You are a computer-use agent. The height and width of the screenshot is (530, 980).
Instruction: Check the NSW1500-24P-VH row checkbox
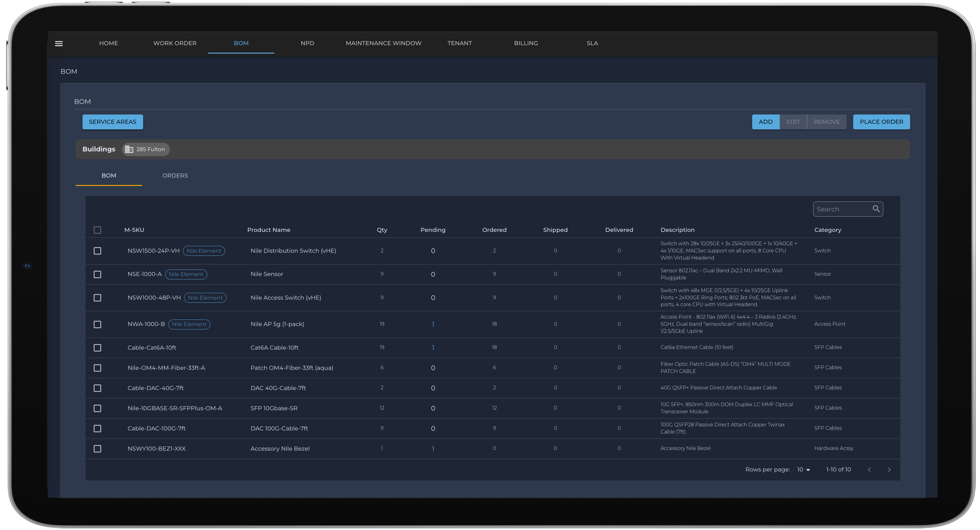click(98, 250)
